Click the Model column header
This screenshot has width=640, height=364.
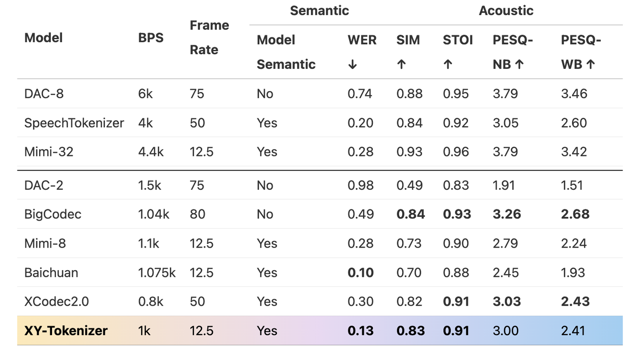[43, 38]
